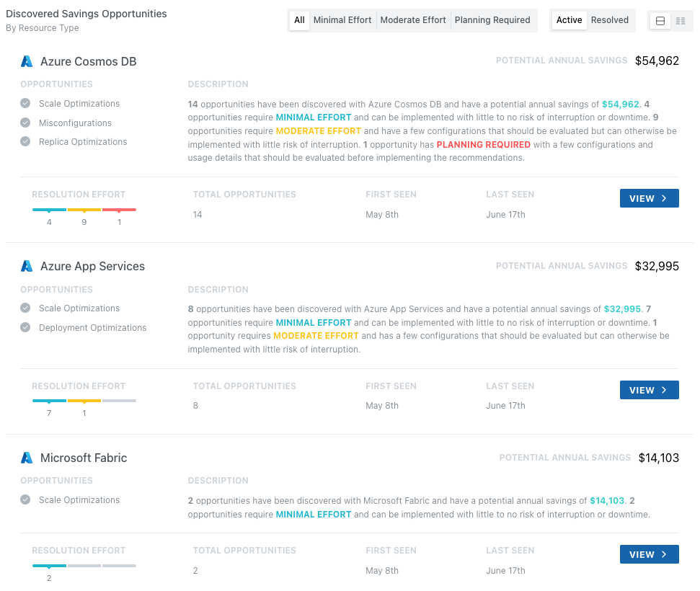
Task: Switch to compact list view icon
Action: tap(681, 21)
